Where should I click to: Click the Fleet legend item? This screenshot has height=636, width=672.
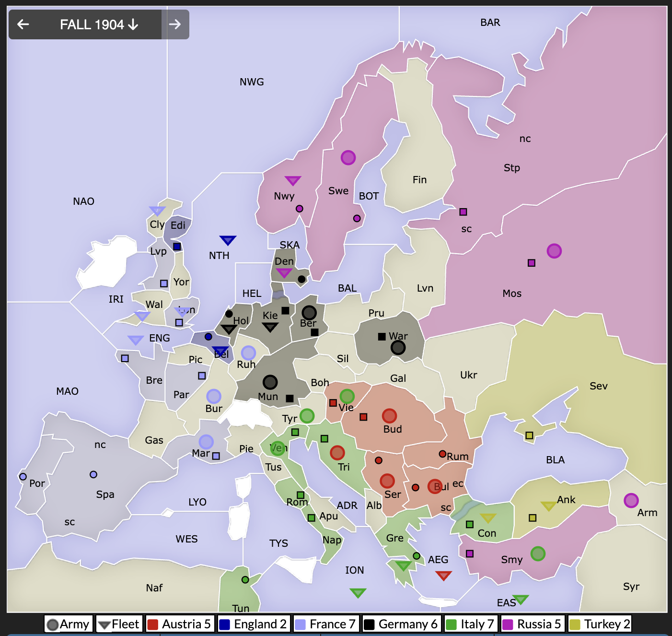[x=119, y=624]
